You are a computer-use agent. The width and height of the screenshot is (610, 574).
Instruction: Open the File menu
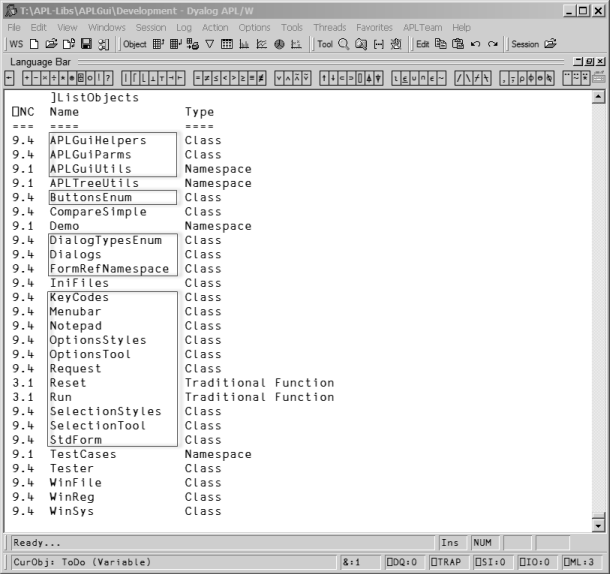[14, 28]
